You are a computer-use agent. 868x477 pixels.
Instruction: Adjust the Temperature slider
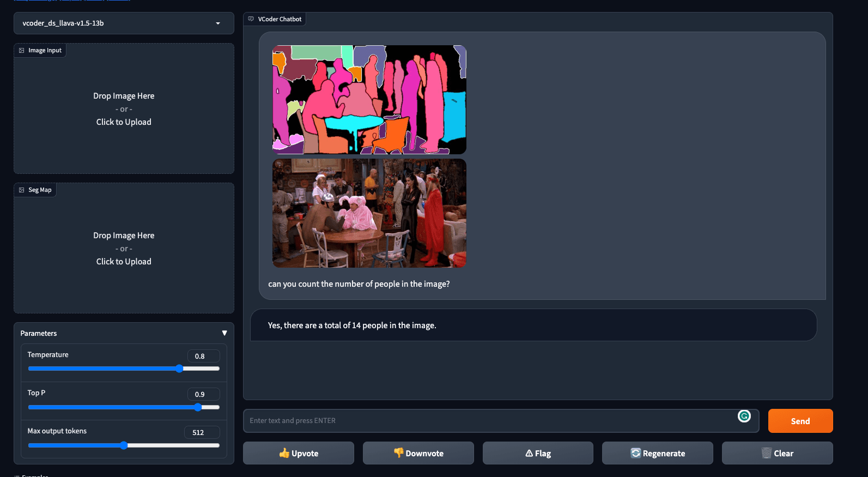pyautogui.click(x=124, y=369)
